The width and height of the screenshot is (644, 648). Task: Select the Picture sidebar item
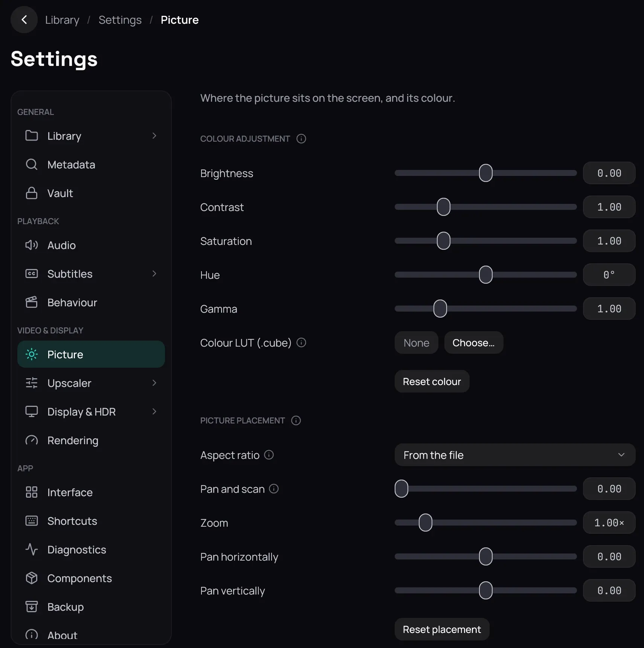click(91, 354)
